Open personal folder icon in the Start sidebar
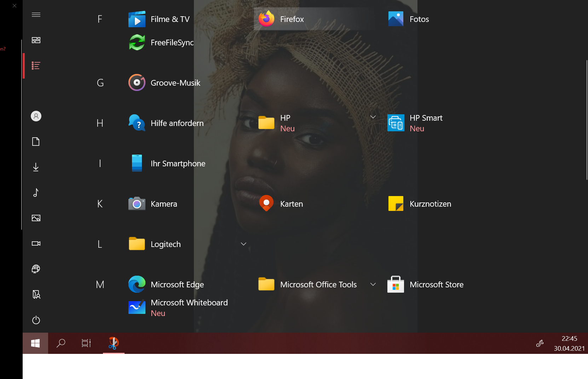The image size is (588, 379). pos(36,294)
